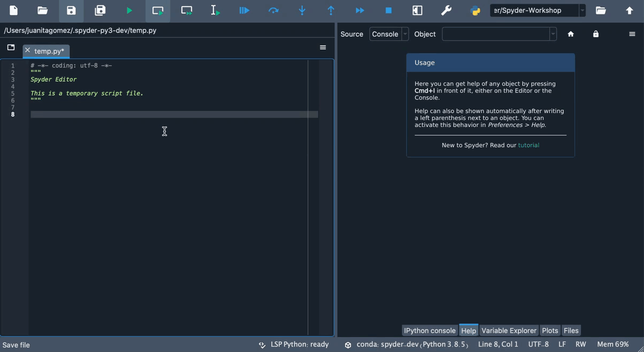Run the current script file
This screenshot has width=644, height=352.
pyautogui.click(x=129, y=10)
